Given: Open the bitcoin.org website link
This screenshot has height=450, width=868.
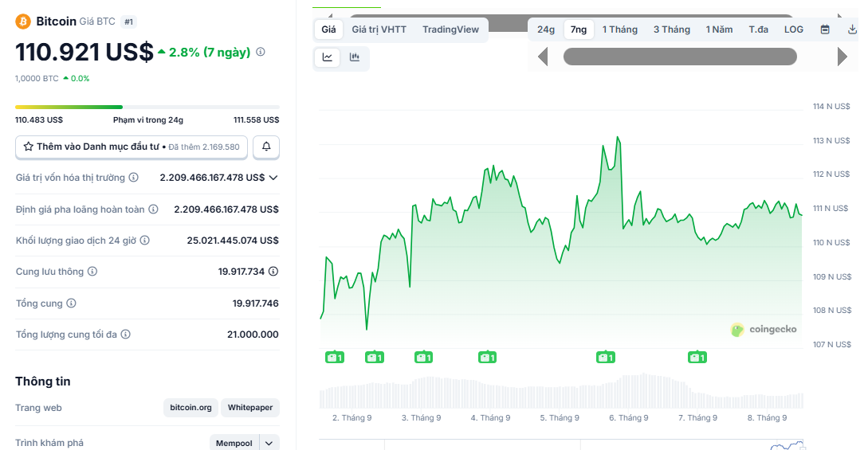Looking at the screenshot, I should [191, 408].
